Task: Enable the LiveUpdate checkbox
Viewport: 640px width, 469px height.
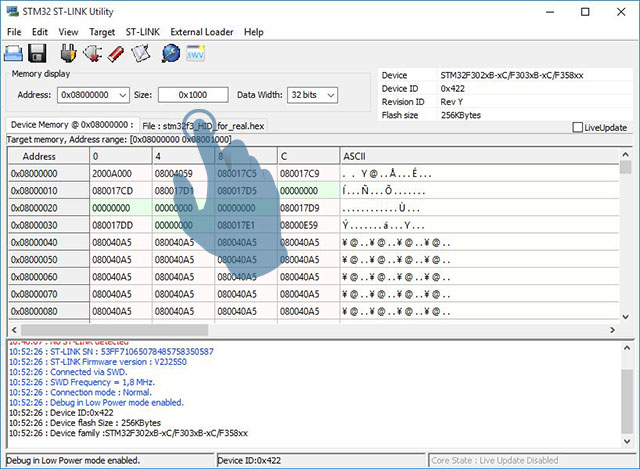Action: [x=578, y=127]
